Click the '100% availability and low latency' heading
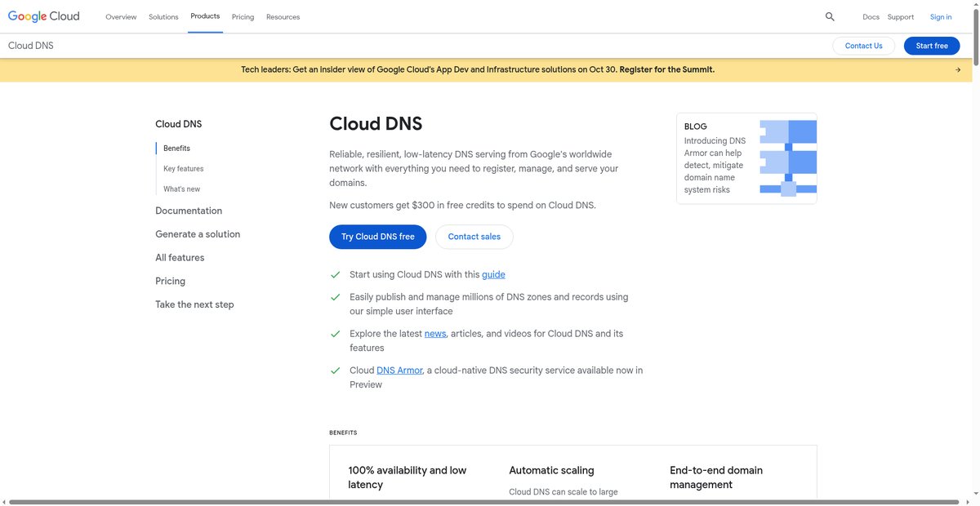The width and height of the screenshot is (980, 506). click(x=408, y=477)
